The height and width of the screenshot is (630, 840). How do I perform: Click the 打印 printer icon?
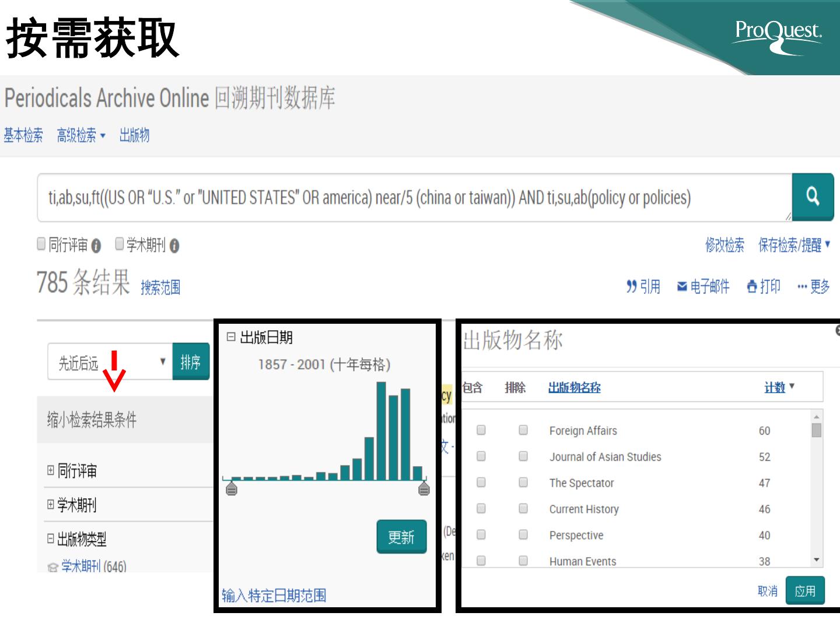point(752,286)
